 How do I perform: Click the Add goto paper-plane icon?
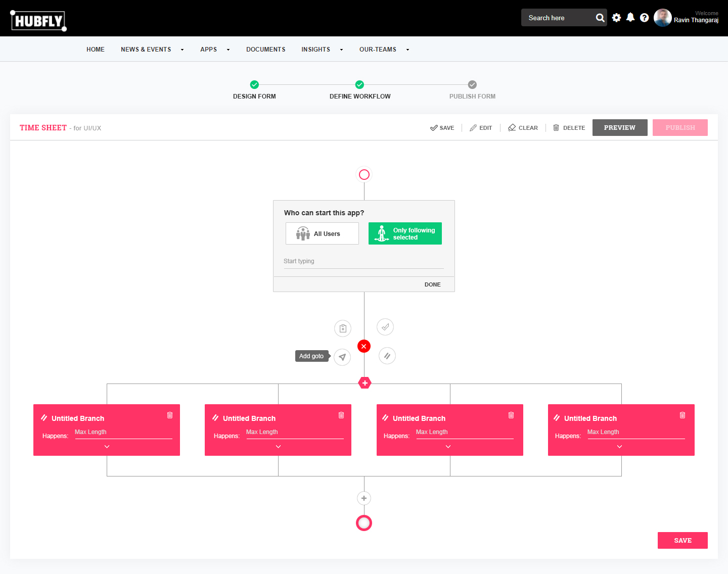(342, 357)
